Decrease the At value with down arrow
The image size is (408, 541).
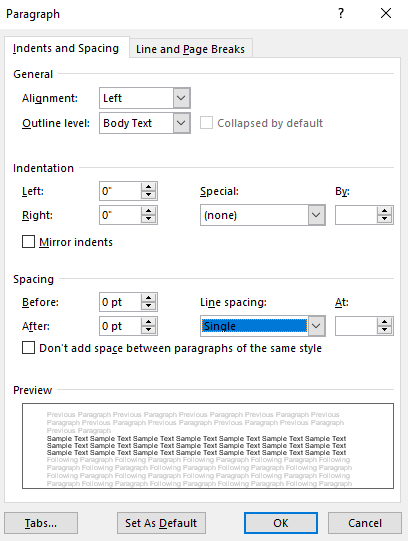(x=385, y=330)
